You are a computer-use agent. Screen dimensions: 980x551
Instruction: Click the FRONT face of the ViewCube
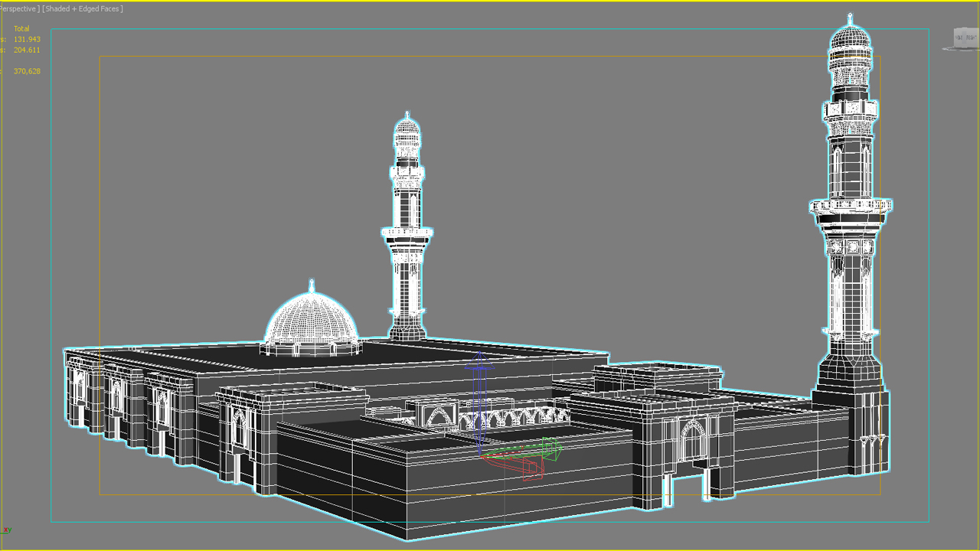[958, 37]
